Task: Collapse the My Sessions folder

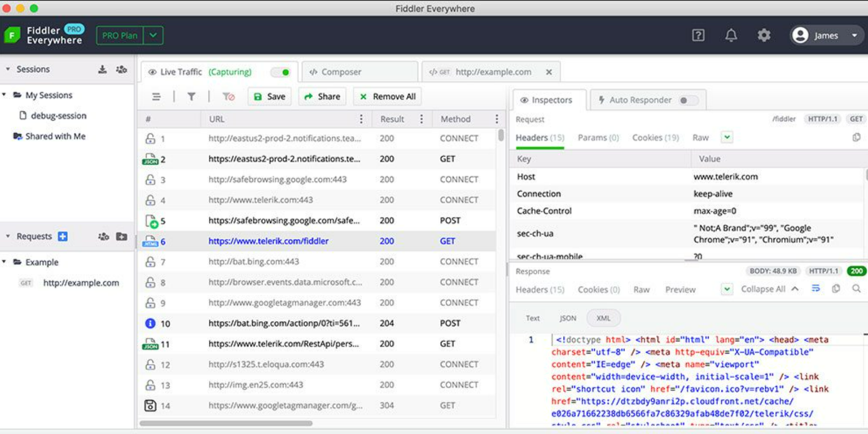Action: pyautogui.click(x=4, y=95)
